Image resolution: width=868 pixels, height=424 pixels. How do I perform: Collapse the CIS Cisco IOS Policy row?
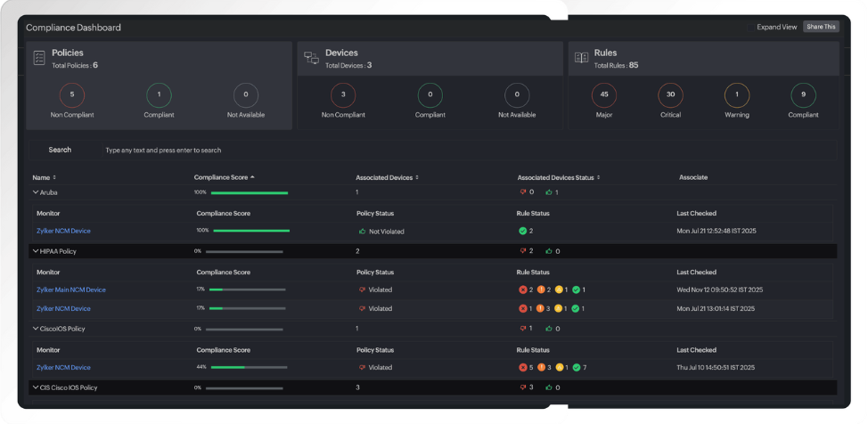point(36,387)
